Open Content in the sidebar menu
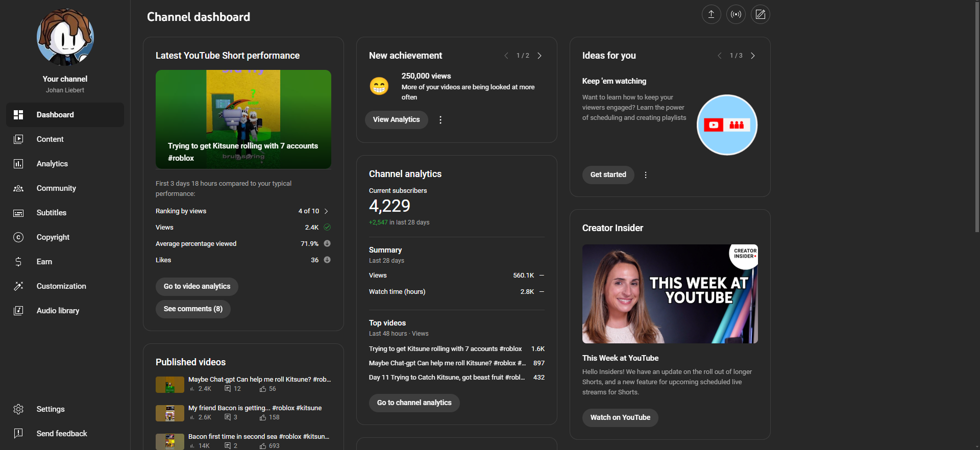Screen dimensions: 980x450 [x=65, y=139]
